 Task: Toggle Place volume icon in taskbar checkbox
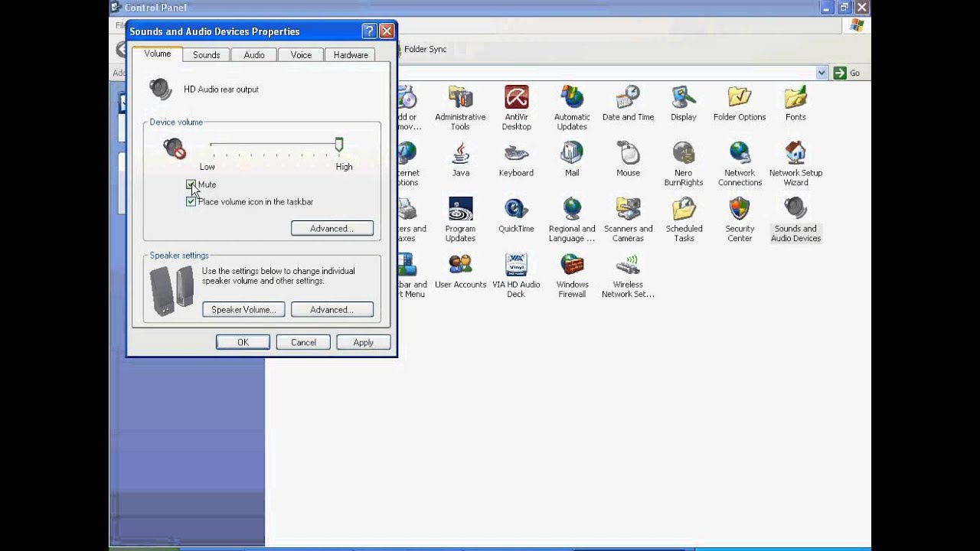click(191, 201)
